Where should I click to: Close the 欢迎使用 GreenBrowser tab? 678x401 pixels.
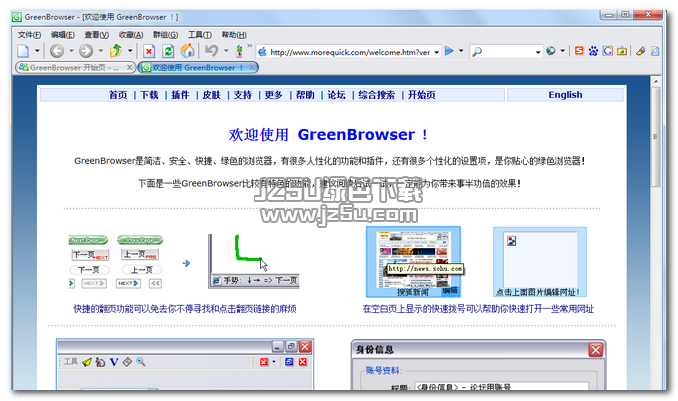(x=252, y=67)
